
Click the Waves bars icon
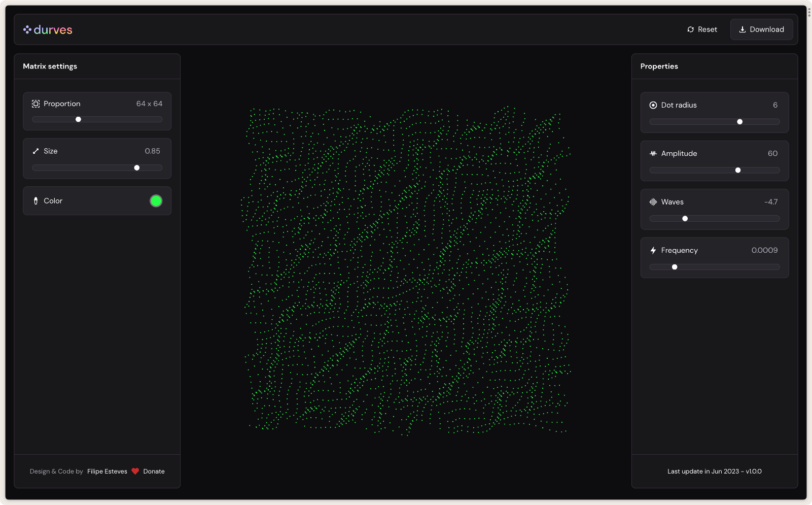(x=653, y=202)
